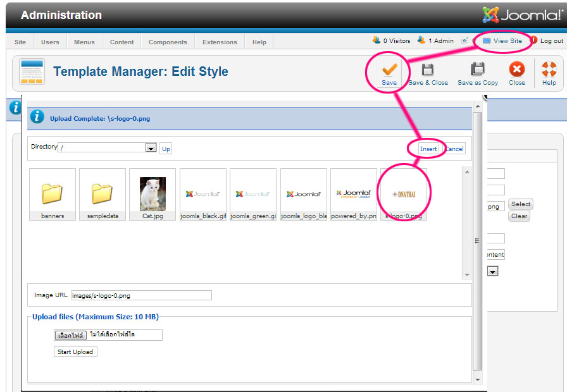The height and width of the screenshot is (392, 567).
Task: Click the Log out link
Action: click(551, 41)
